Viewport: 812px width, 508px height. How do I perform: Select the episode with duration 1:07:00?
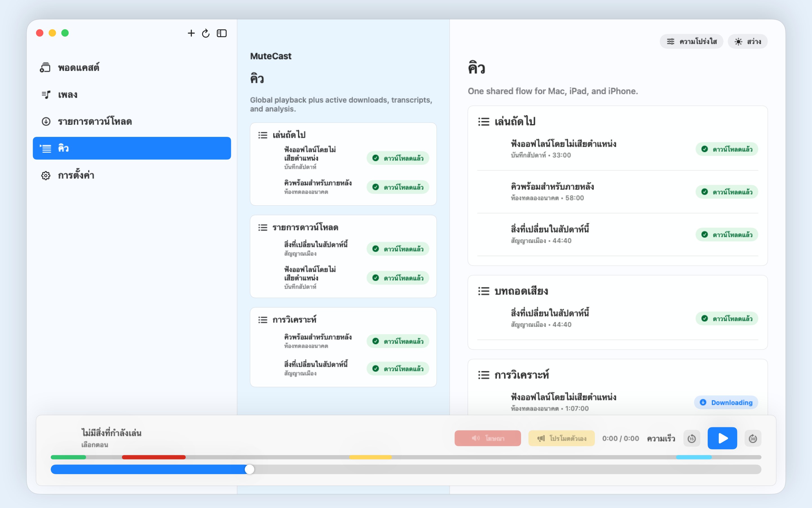[x=617, y=402]
